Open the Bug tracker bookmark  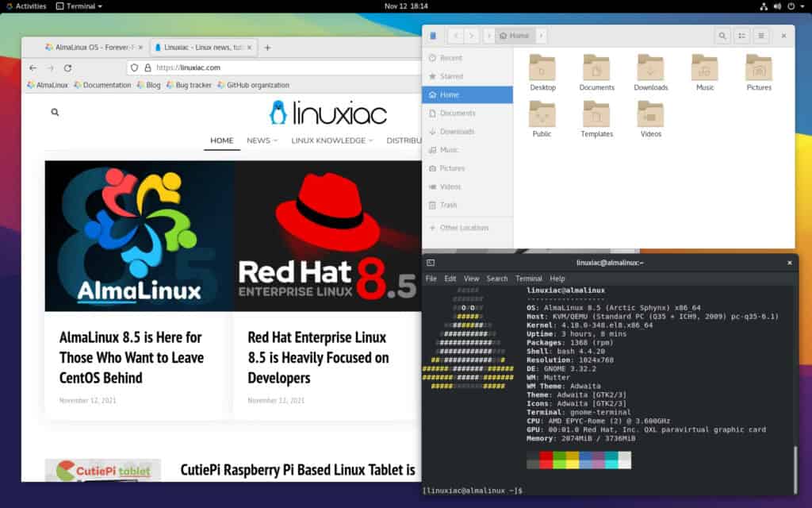[189, 85]
